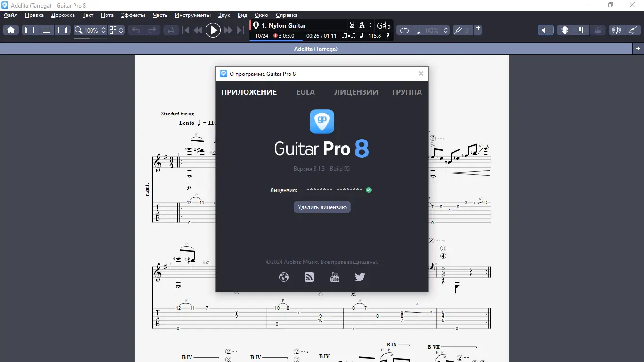Screen dimensions: 644x362
Task: Select the 1. Nylon Guitar track name
Action: point(284,25)
